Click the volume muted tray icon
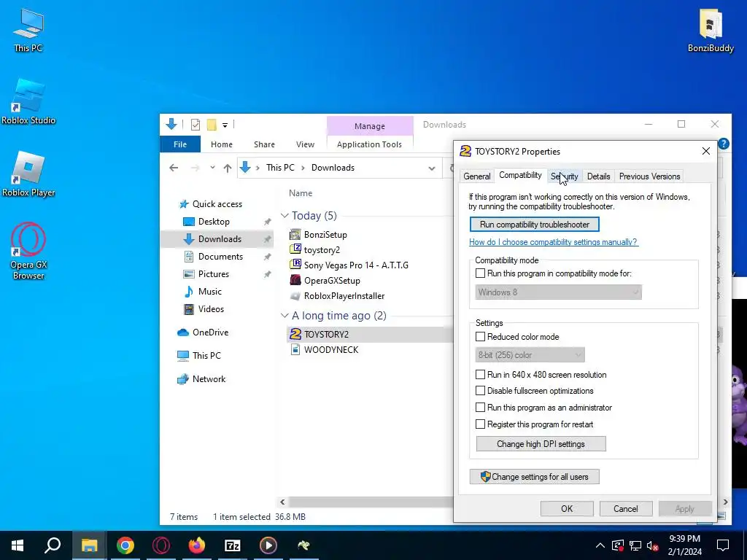747x560 pixels. point(653,545)
